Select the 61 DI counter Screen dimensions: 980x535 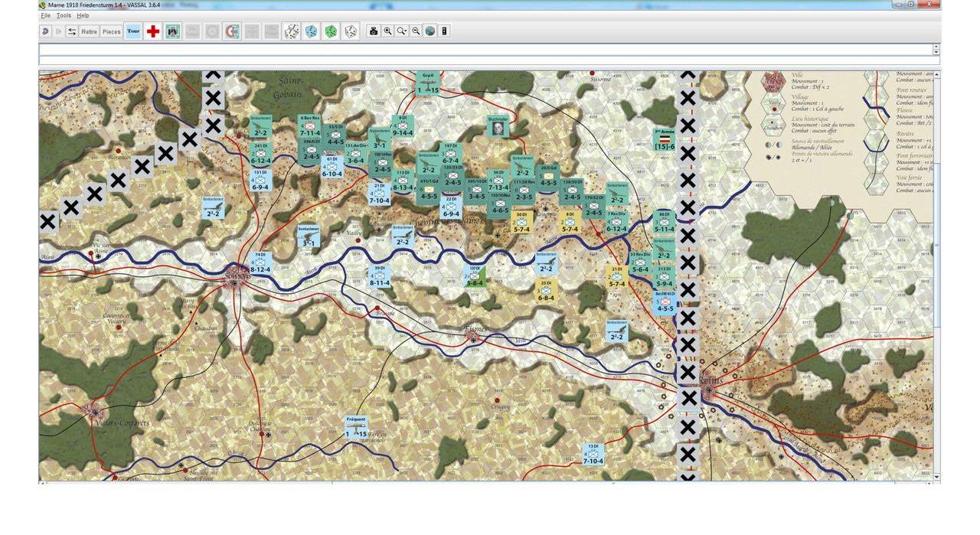tap(332, 167)
